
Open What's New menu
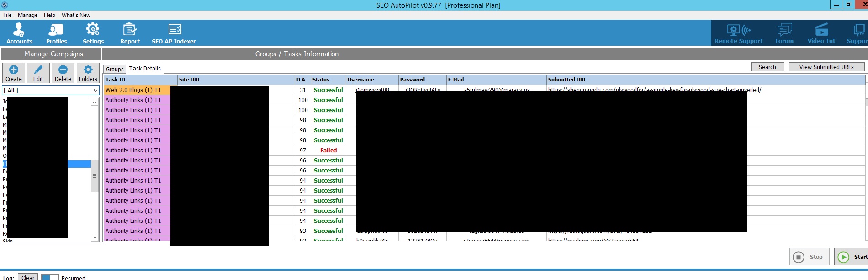coord(76,15)
